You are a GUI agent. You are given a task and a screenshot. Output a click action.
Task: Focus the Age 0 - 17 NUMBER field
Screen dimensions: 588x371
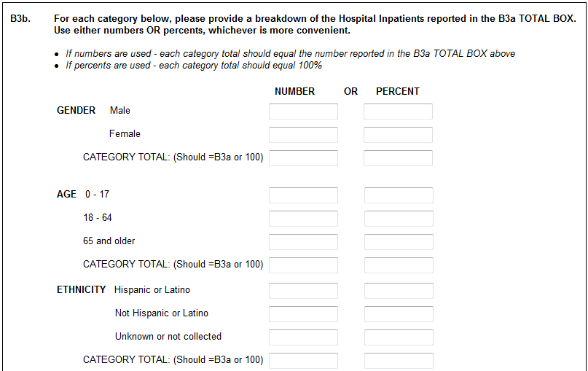[x=303, y=195]
